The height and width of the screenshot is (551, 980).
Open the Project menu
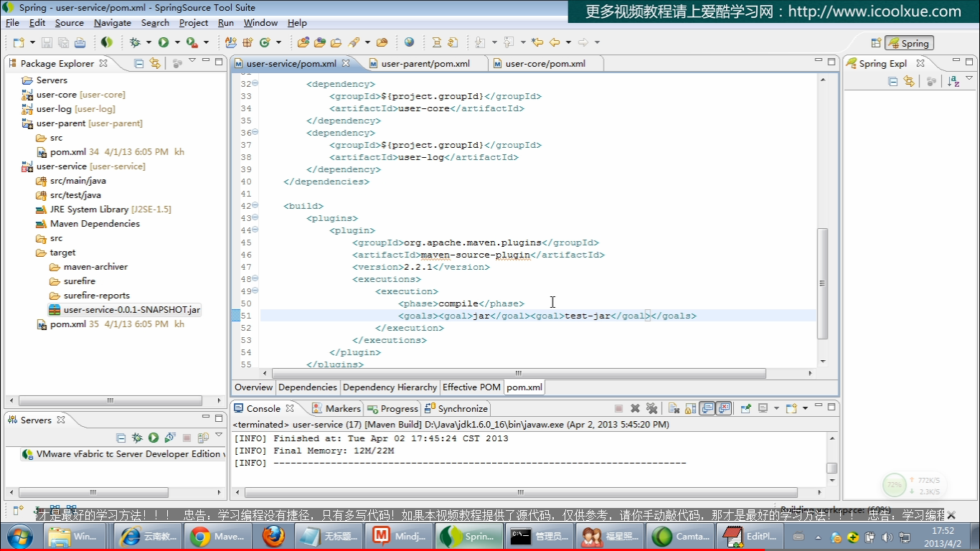194,23
